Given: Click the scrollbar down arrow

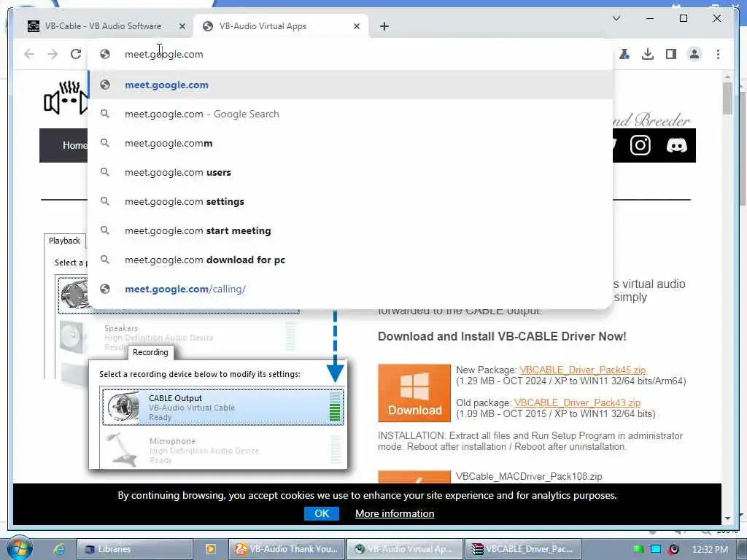Looking at the screenshot, I should tap(727, 518).
